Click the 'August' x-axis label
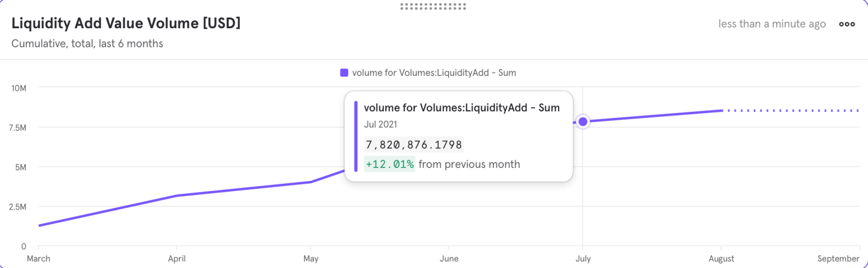The height and width of the screenshot is (268, 868). (x=721, y=259)
